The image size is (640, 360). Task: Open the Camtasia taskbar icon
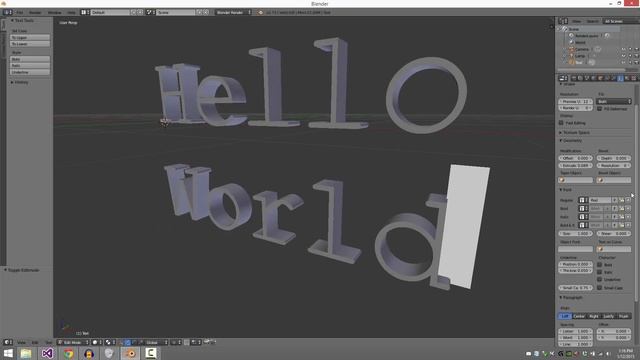coord(151,353)
